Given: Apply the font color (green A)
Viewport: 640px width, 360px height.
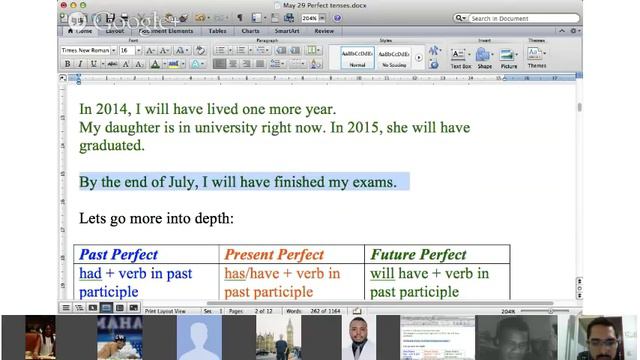Looking at the screenshot, I should pyautogui.click(x=155, y=64).
